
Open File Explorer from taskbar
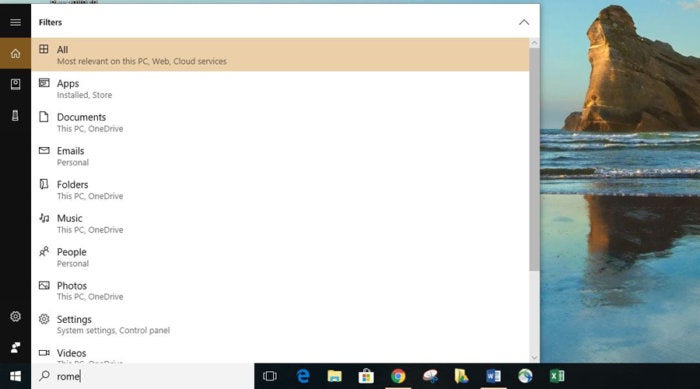pyautogui.click(x=334, y=376)
